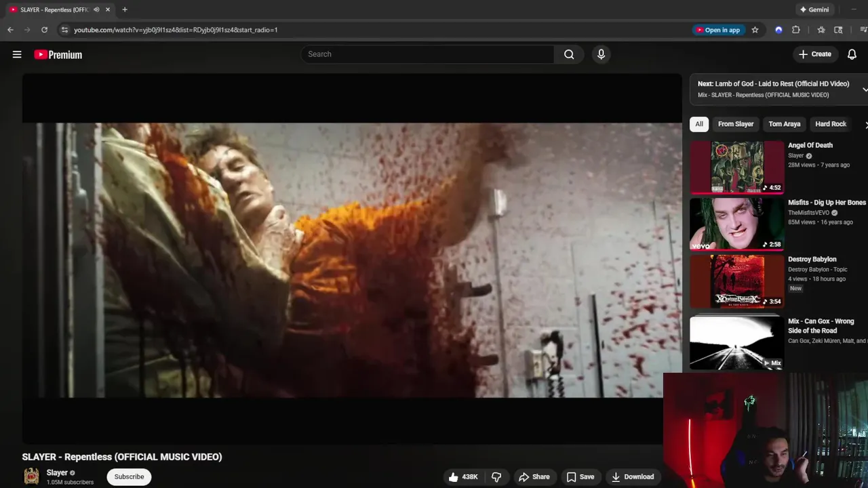Expand the Next mix playlist panel
The height and width of the screenshot is (488, 868).
click(x=865, y=89)
